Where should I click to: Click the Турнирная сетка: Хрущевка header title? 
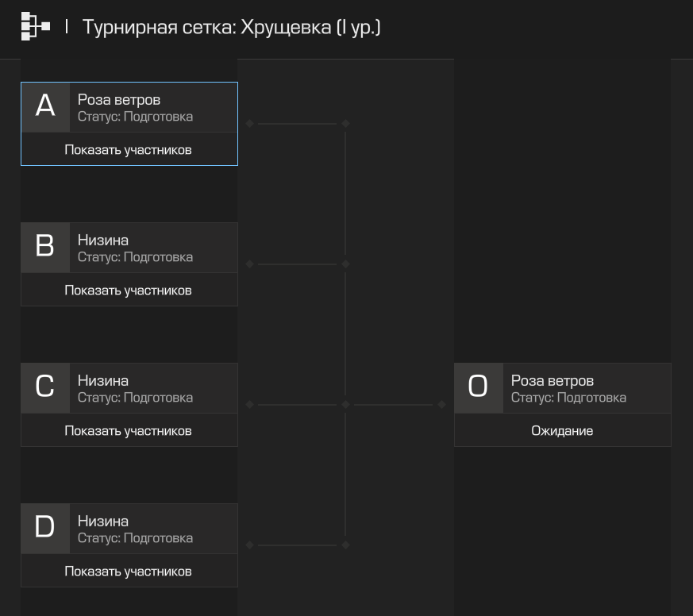tap(232, 28)
